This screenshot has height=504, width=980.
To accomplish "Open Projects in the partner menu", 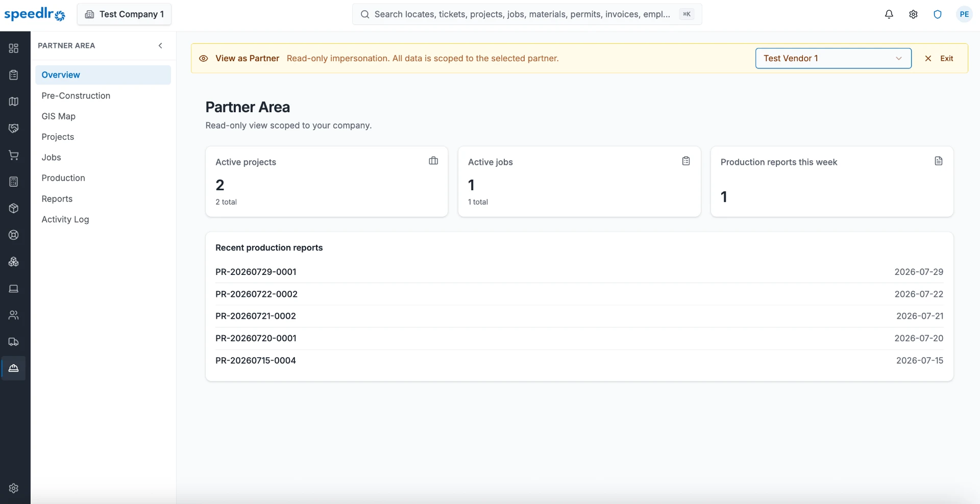I will pos(103,137).
